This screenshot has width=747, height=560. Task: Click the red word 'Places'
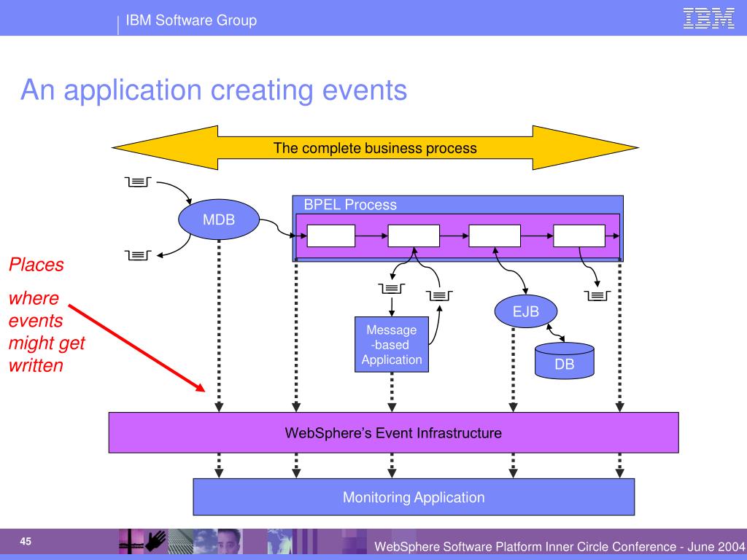[36, 264]
